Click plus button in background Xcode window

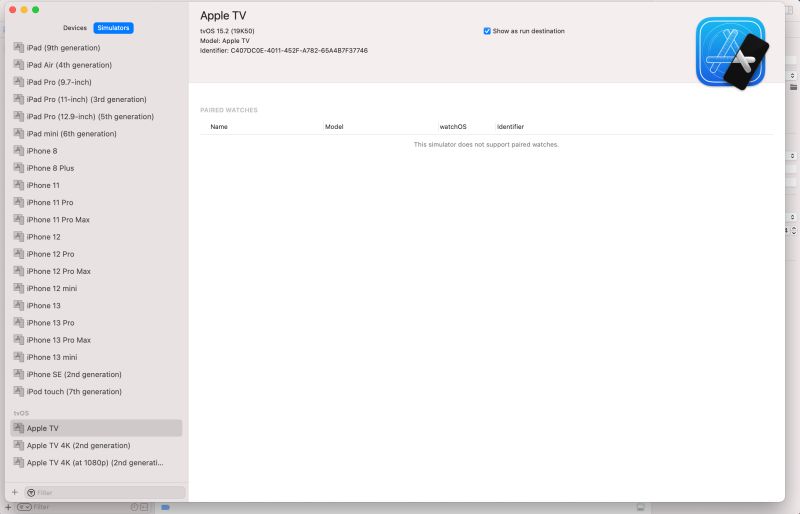click(8, 507)
